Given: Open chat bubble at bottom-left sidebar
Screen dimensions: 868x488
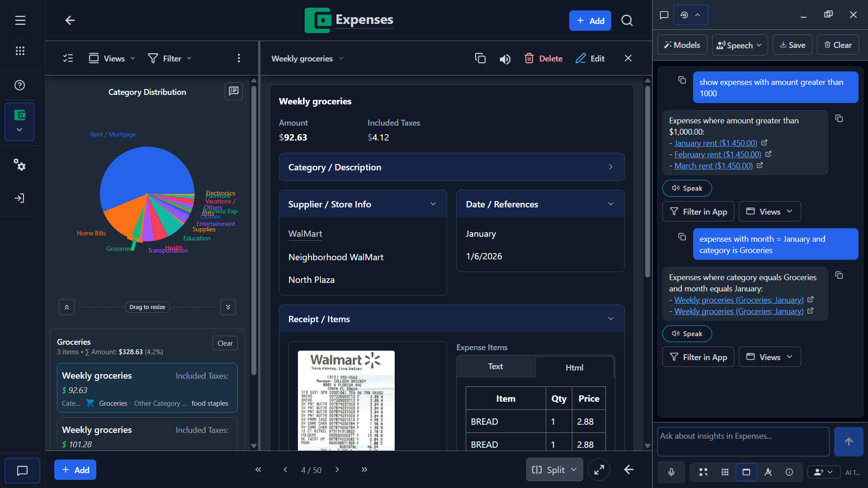Looking at the screenshot, I should point(22,470).
